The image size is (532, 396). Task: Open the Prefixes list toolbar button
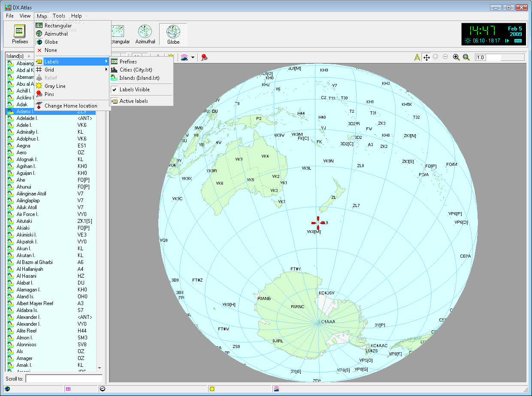20,35
